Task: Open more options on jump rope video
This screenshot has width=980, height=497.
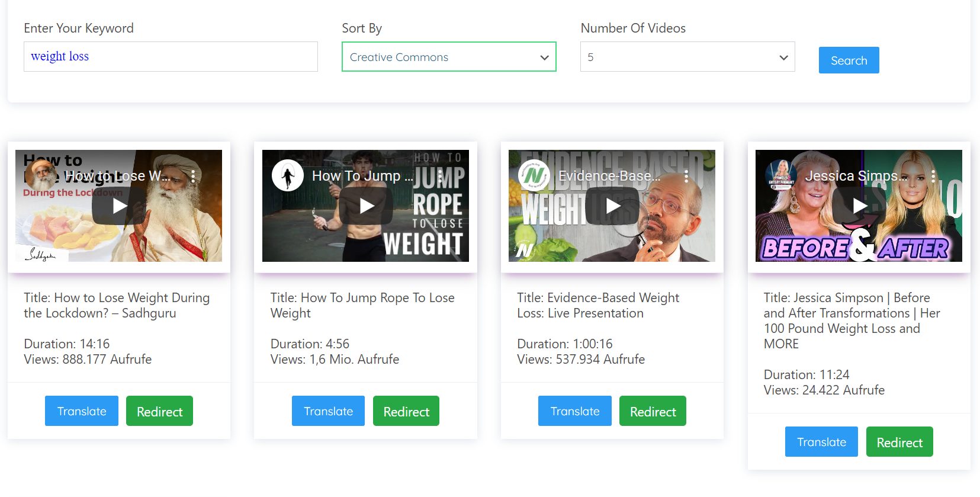Action: pyautogui.click(x=439, y=176)
